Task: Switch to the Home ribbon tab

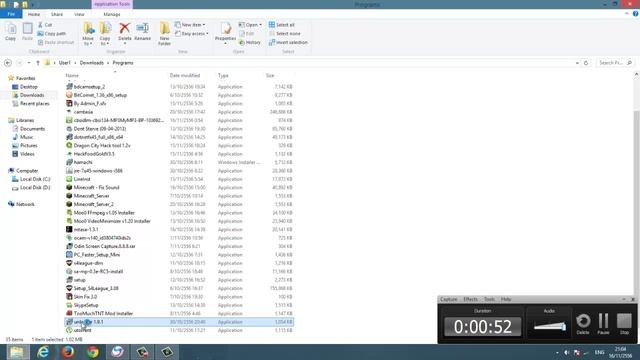Action: pos(34,14)
